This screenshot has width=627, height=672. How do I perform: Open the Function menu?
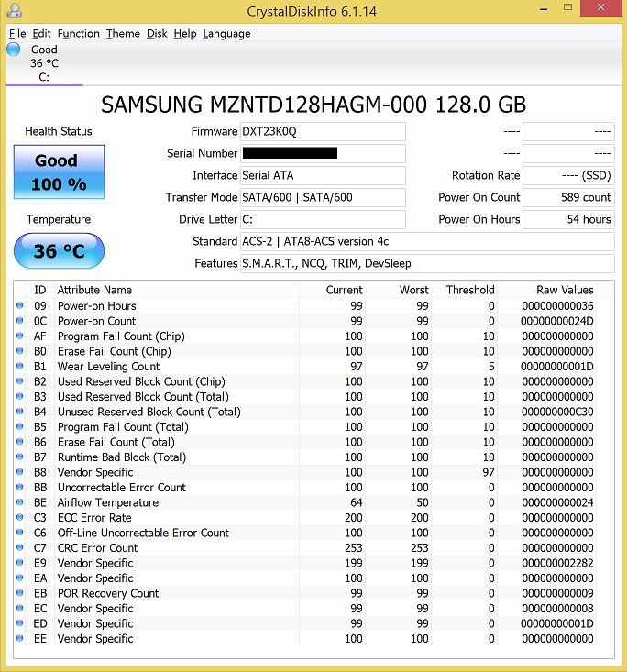[x=79, y=33]
